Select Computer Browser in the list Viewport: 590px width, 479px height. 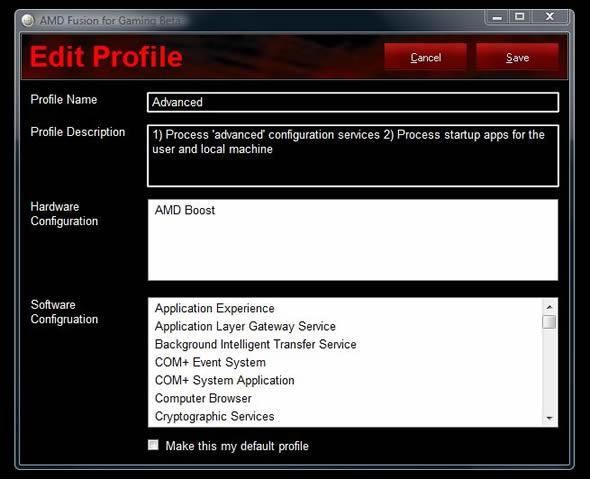(203, 398)
